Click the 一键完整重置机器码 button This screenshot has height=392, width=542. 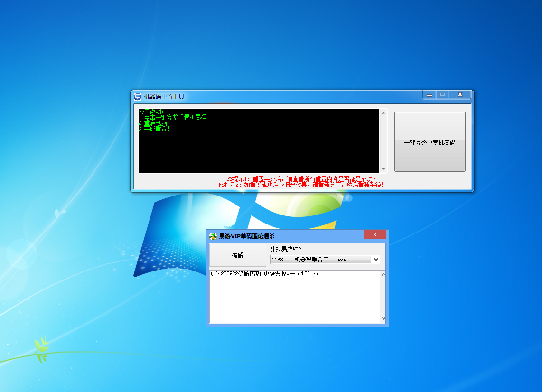click(x=430, y=142)
